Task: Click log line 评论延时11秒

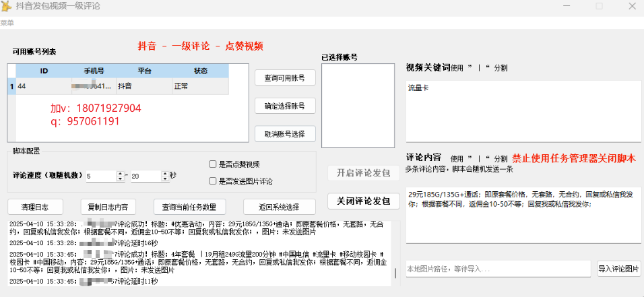Action: [x=84, y=282]
